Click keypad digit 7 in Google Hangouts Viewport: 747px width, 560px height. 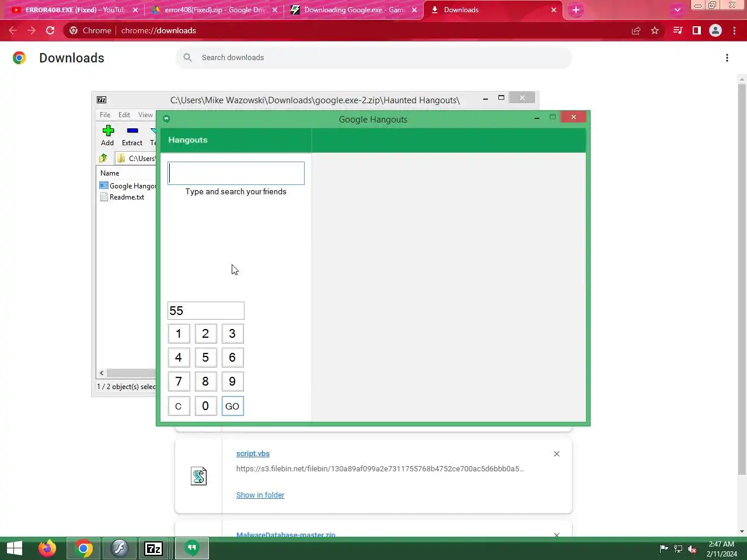pyautogui.click(x=179, y=381)
